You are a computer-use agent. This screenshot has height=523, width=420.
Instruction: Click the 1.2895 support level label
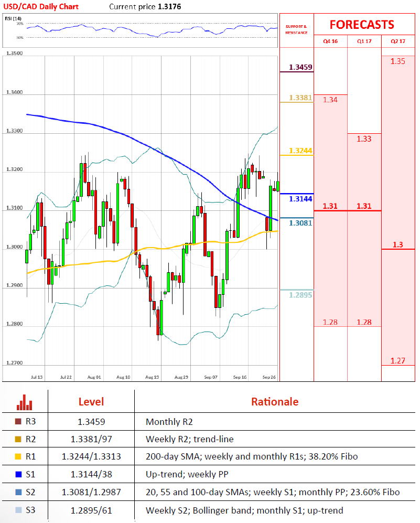[300, 295]
